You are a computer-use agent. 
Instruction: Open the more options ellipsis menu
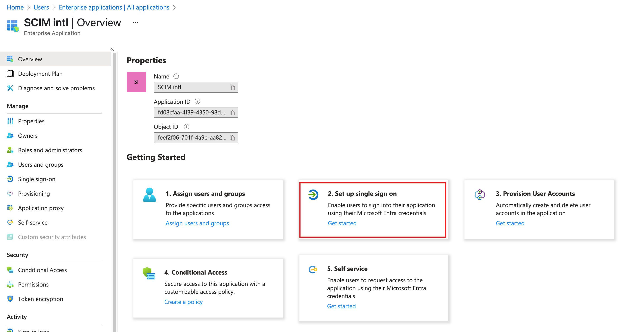[x=135, y=23]
